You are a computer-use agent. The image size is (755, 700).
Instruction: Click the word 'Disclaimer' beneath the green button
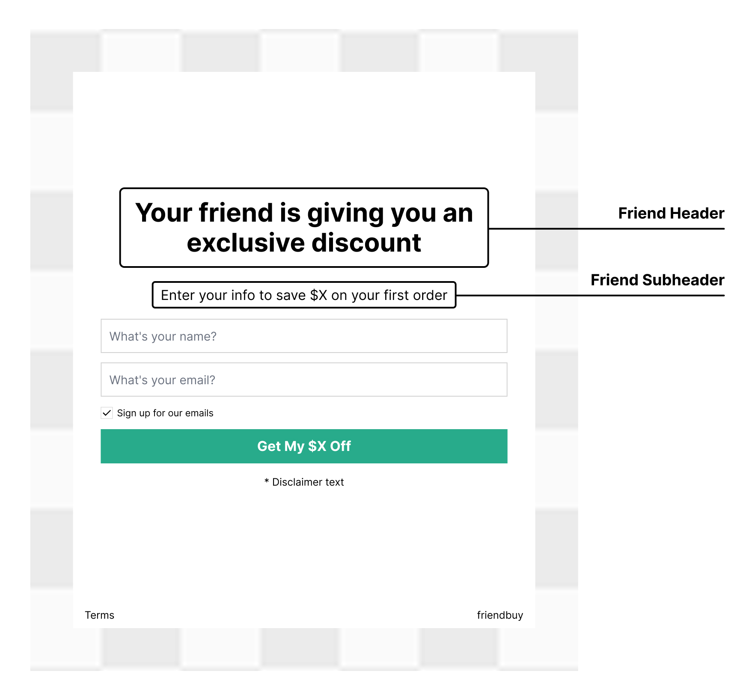tap(297, 482)
